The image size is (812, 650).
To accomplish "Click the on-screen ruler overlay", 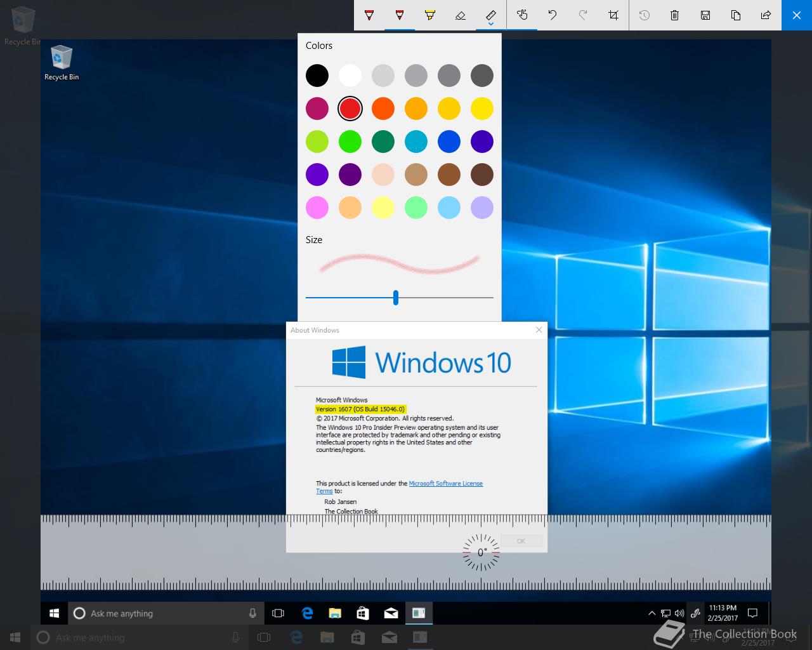I will (x=406, y=552).
